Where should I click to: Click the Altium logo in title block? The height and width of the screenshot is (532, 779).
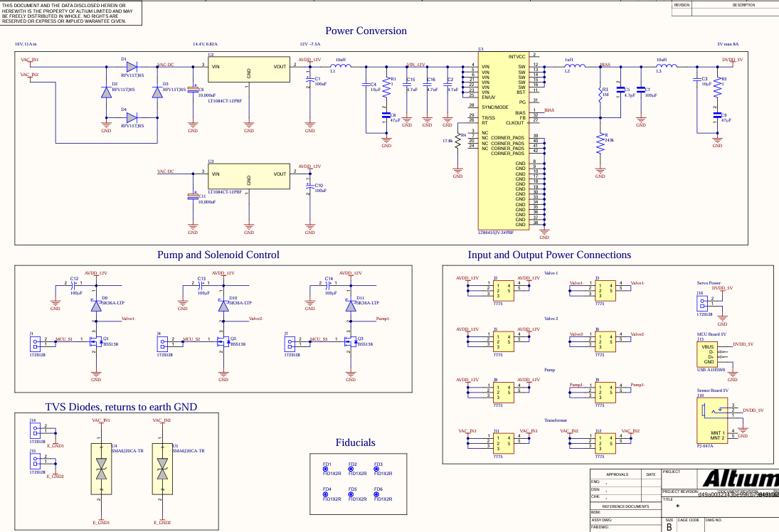point(741,478)
